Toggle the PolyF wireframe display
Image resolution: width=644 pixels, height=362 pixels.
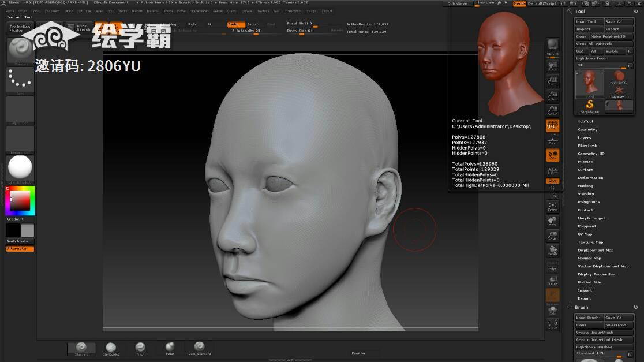click(552, 266)
